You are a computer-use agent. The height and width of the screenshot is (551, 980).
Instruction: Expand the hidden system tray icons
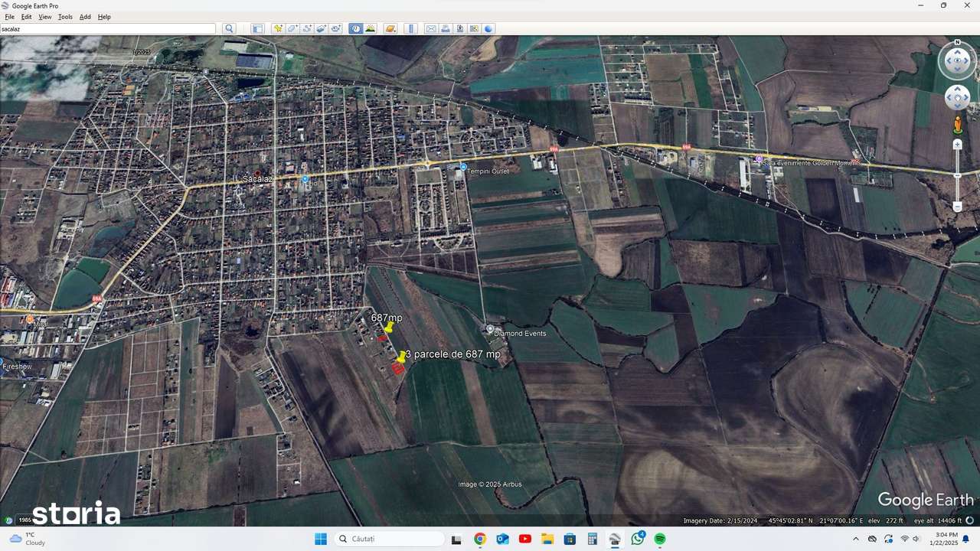tap(855, 539)
